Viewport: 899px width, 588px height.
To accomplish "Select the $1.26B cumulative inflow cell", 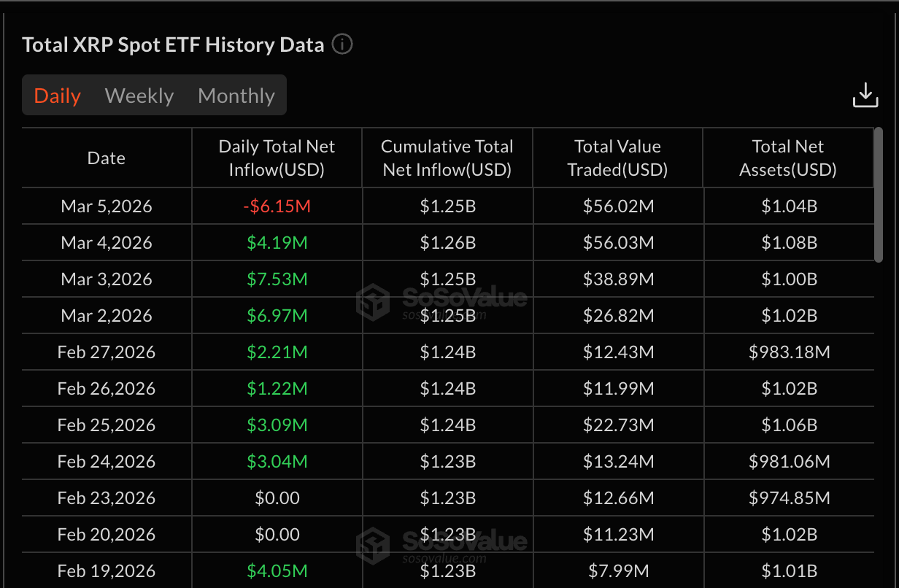I will coord(447,243).
